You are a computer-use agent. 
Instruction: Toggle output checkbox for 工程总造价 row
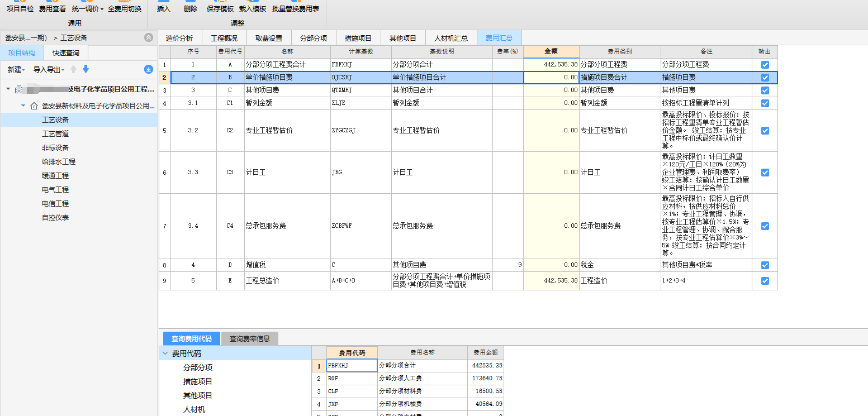click(x=765, y=280)
